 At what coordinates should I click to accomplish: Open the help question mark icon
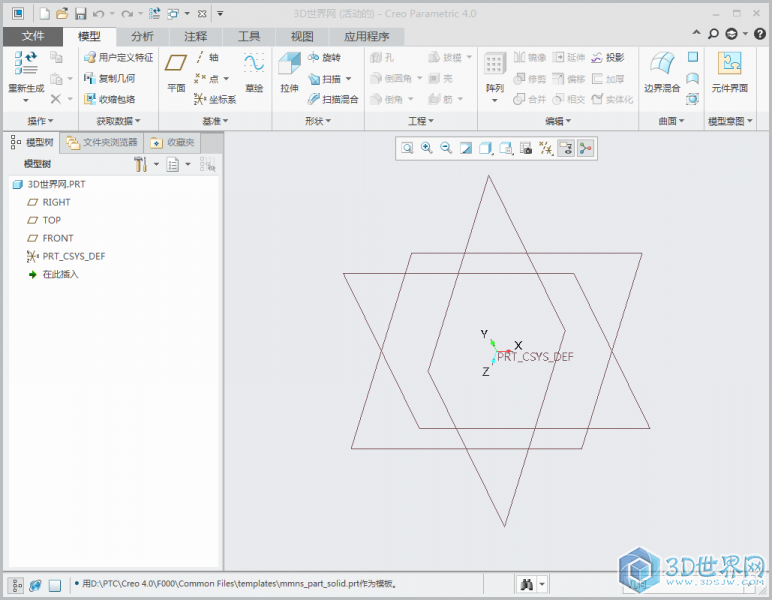760,33
